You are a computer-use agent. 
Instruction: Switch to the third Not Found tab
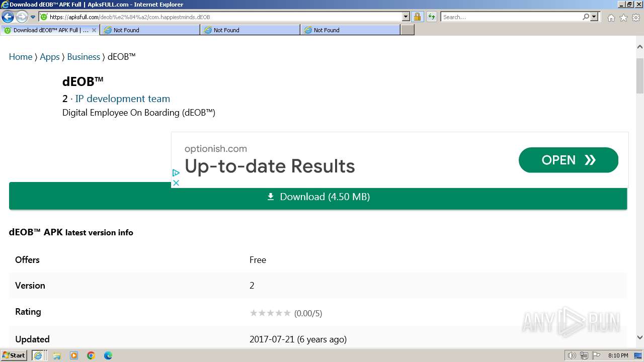click(350, 30)
